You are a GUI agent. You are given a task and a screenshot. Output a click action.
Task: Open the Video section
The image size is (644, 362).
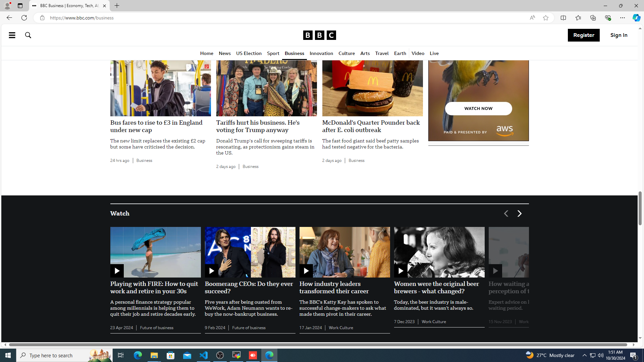coord(418,54)
